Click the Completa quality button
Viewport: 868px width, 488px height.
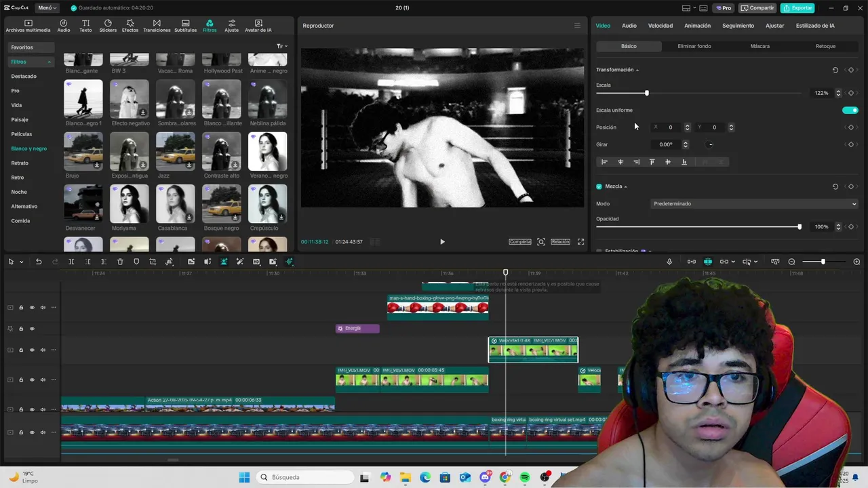tap(520, 242)
